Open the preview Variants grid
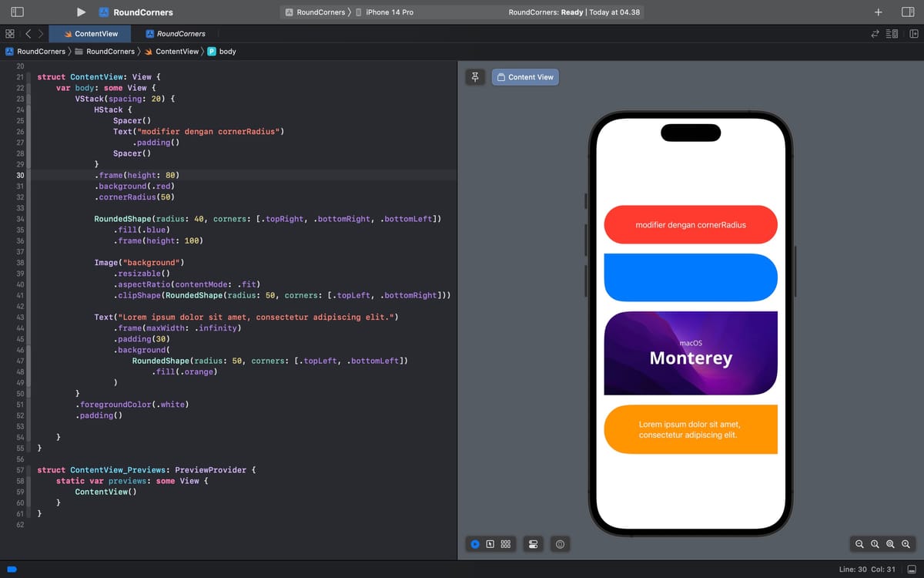Screen dimensions: 924x578 pyautogui.click(x=506, y=544)
